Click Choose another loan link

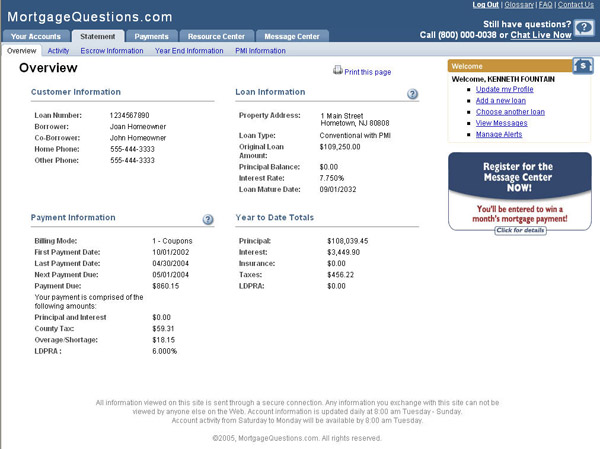pyautogui.click(x=510, y=112)
